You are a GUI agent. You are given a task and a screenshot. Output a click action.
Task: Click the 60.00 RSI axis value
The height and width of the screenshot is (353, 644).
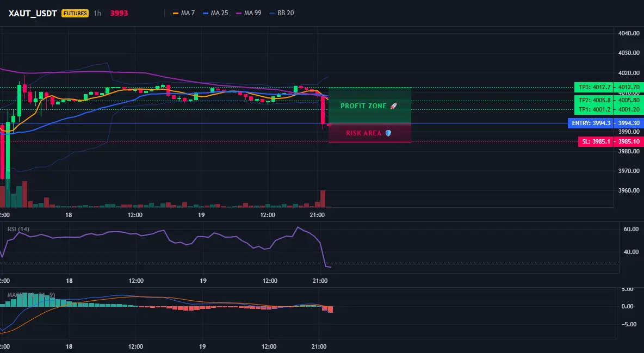click(631, 230)
